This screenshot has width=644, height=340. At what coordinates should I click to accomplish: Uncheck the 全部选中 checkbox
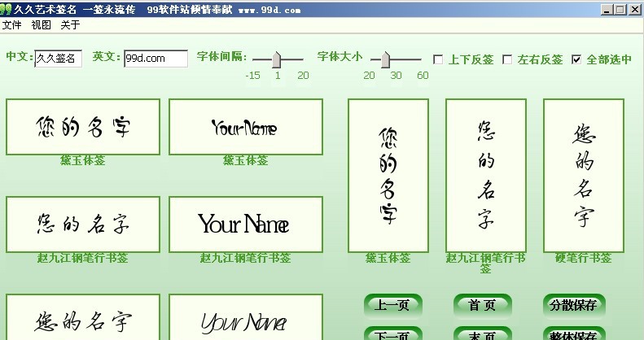coord(576,59)
